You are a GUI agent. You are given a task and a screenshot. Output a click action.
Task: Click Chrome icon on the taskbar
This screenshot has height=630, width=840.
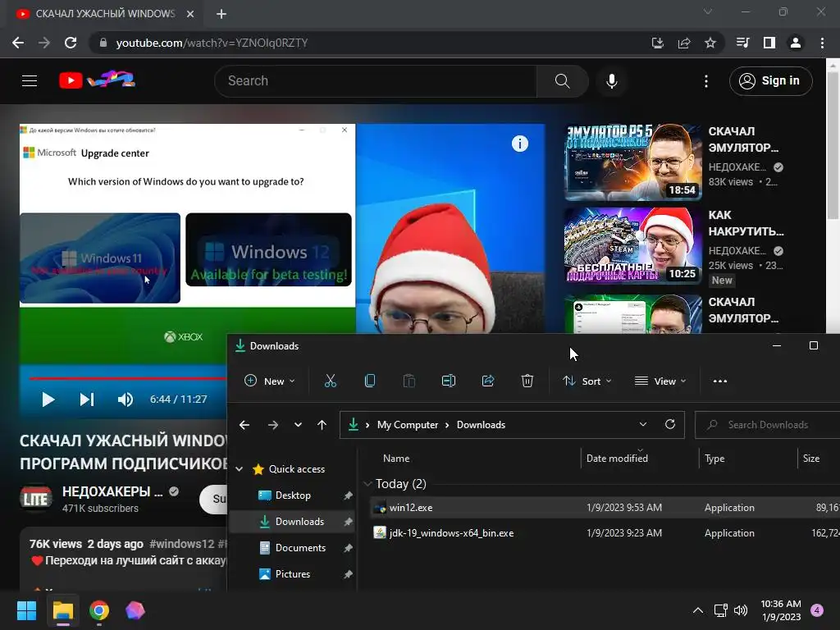point(99,610)
